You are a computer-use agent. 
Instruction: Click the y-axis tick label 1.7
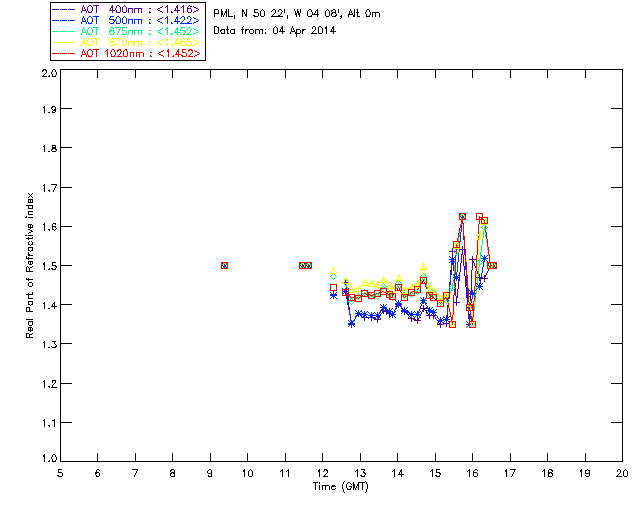49,188
